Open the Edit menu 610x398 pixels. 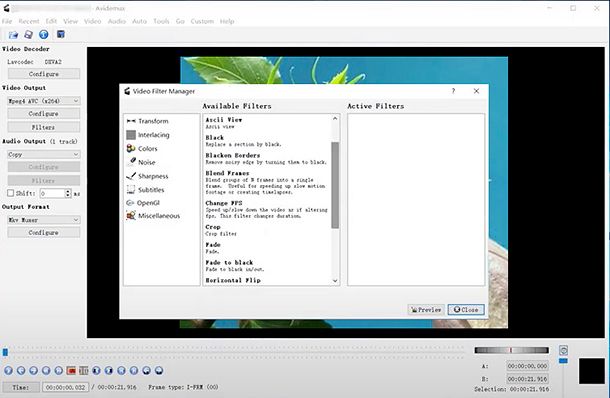51,21
